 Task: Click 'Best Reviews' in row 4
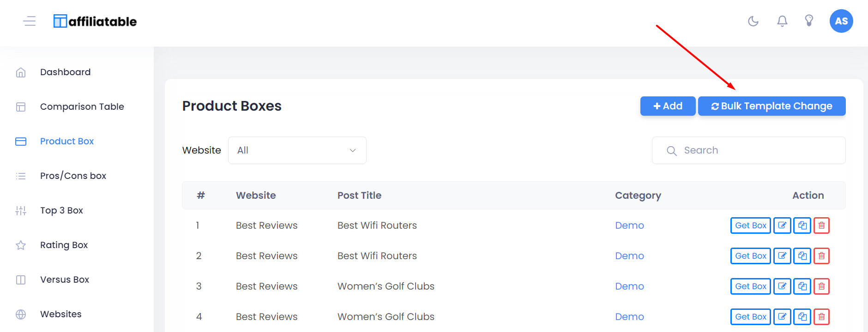pos(267,317)
